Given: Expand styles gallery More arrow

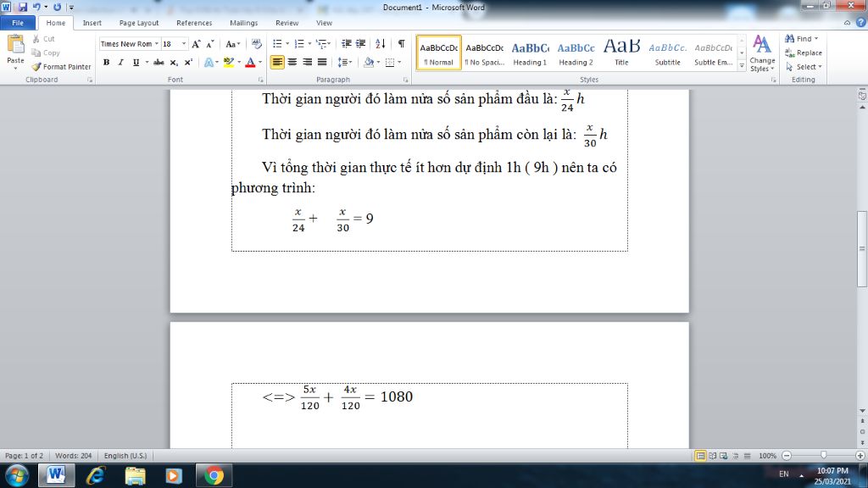Looking at the screenshot, I should pyautogui.click(x=742, y=65).
